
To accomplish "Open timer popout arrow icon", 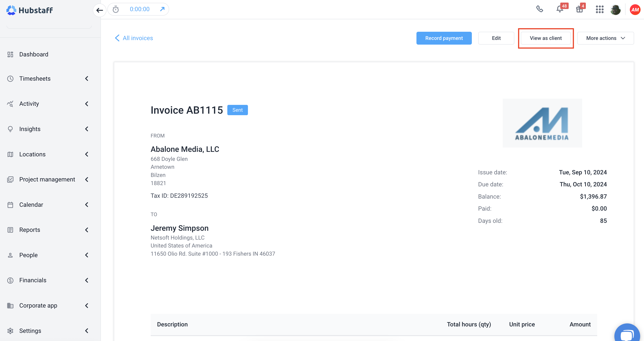I will 162,9.
